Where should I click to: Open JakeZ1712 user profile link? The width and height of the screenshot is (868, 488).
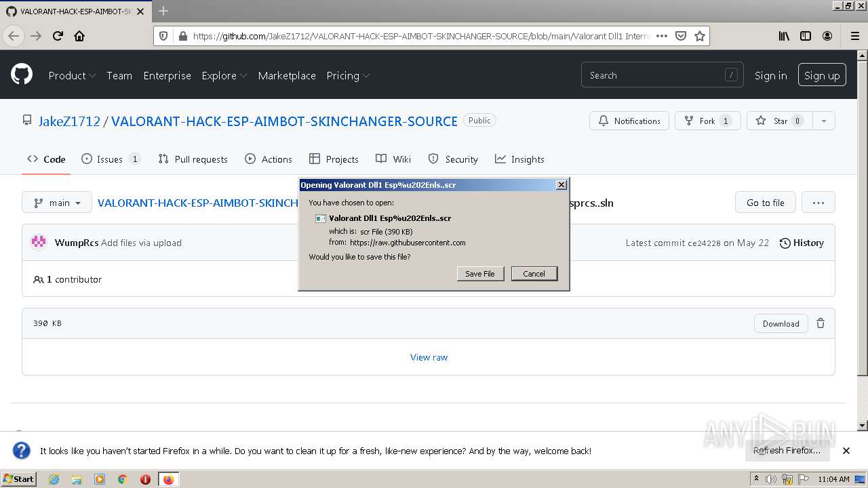point(69,121)
